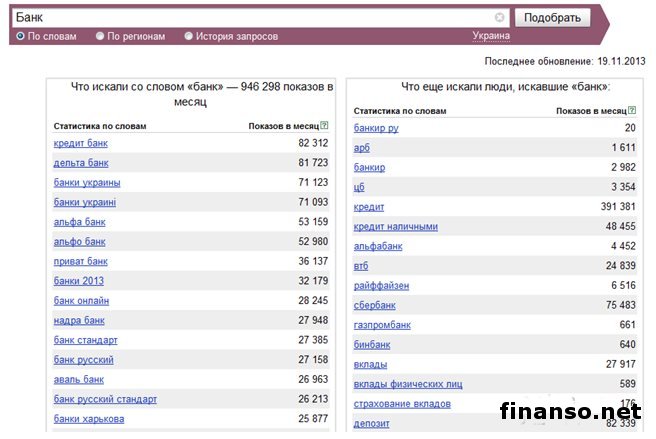Click help icon in left table header
656x439 pixels.
(x=325, y=126)
